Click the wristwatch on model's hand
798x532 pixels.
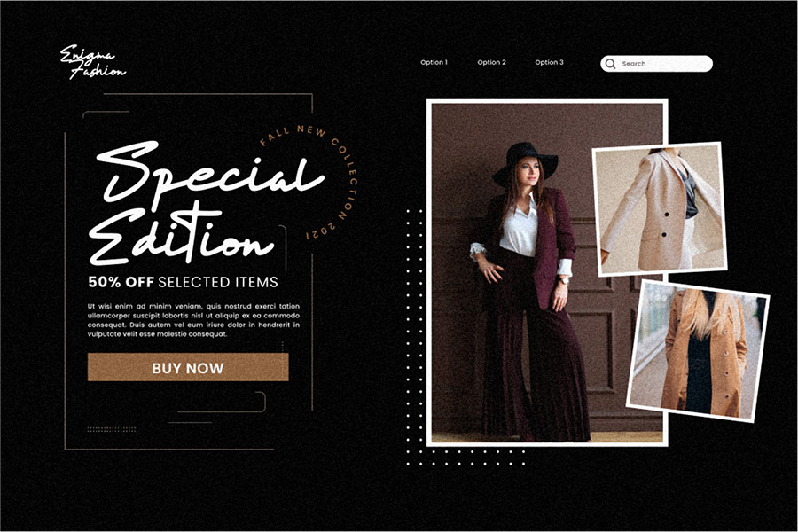[x=564, y=279]
